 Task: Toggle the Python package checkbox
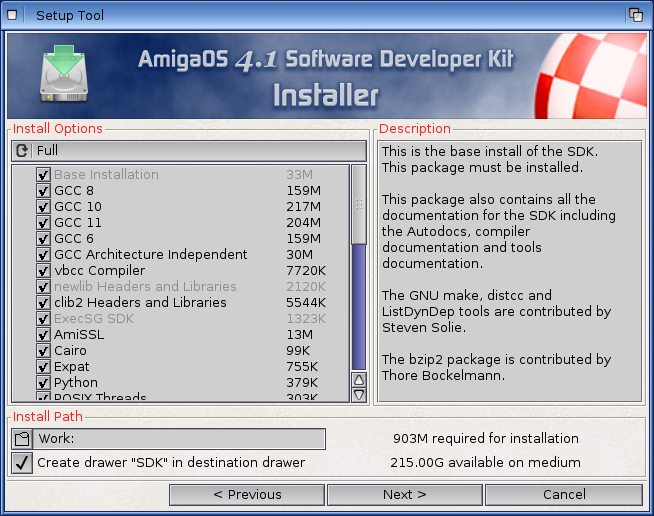pos(43,383)
